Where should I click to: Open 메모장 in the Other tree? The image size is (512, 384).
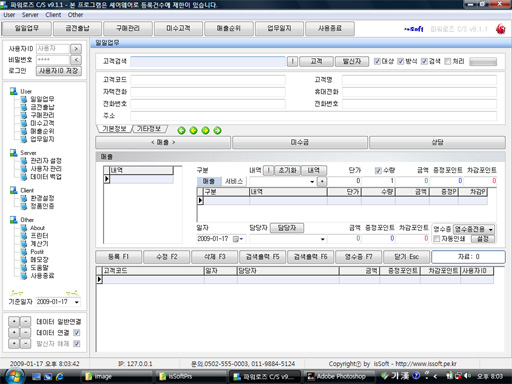[39, 260]
